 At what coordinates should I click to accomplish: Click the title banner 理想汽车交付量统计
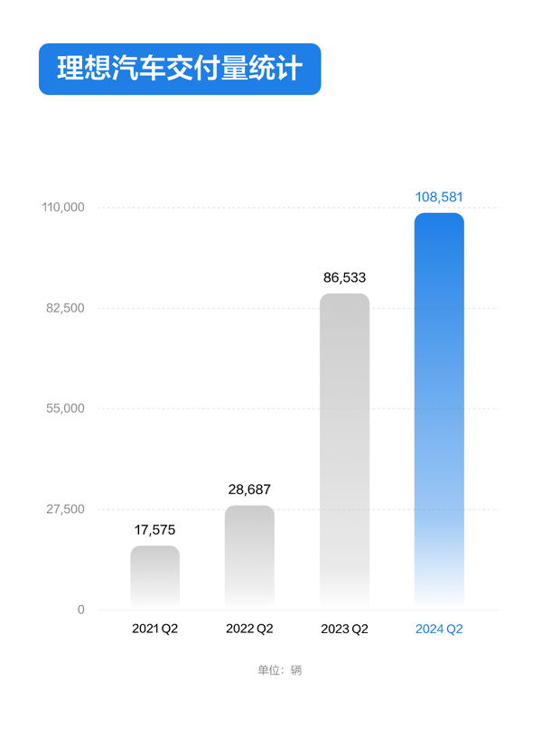179,69
